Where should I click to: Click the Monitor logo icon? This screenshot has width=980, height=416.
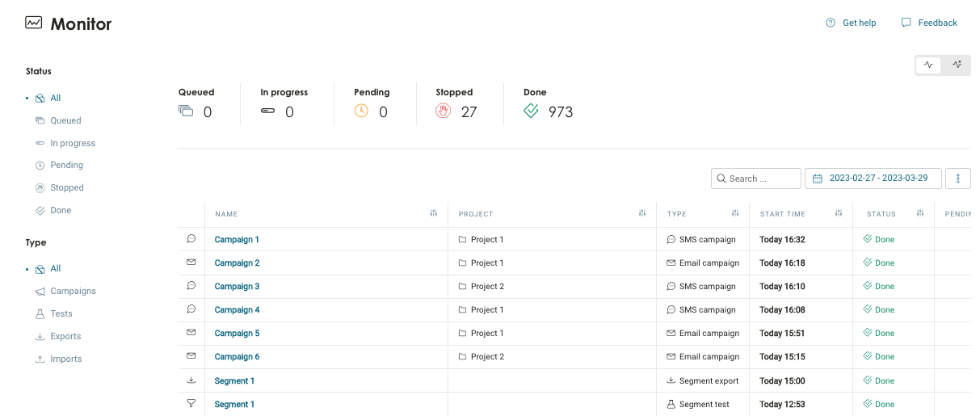coord(34,23)
